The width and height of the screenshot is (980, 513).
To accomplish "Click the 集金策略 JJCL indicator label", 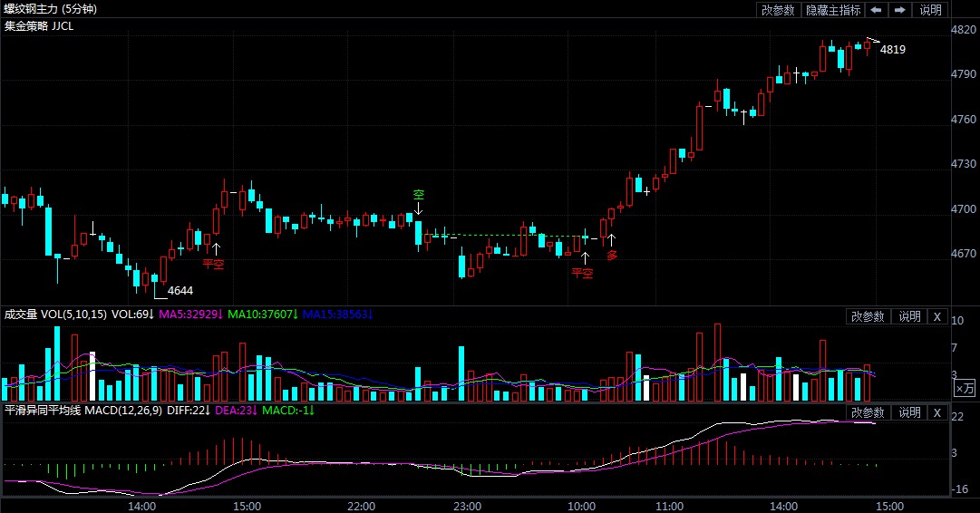I will point(39,25).
